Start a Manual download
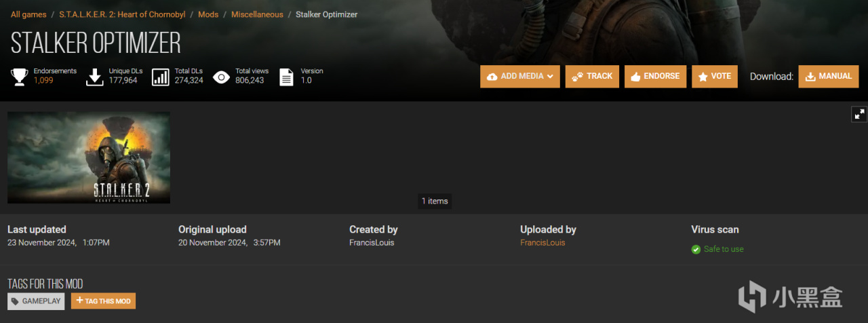Screen dimensions: 868x323 click(x=829, y=77)
